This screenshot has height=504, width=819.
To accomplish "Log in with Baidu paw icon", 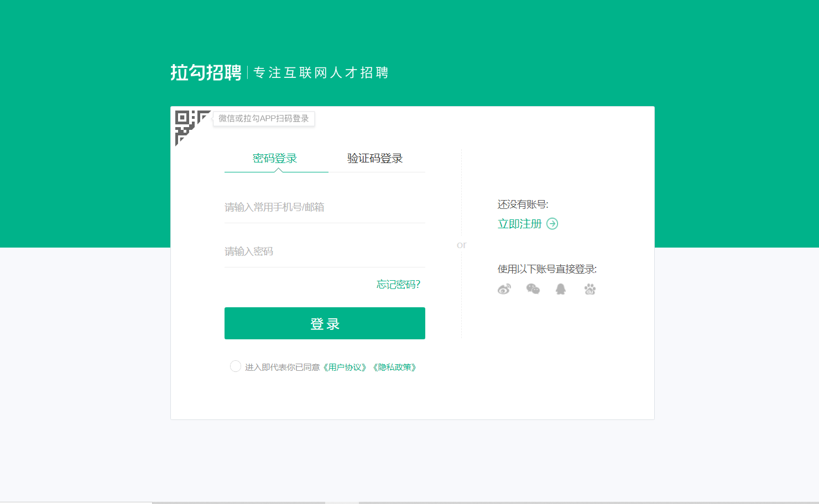I will pyautogui.click(x=590, y=289).
